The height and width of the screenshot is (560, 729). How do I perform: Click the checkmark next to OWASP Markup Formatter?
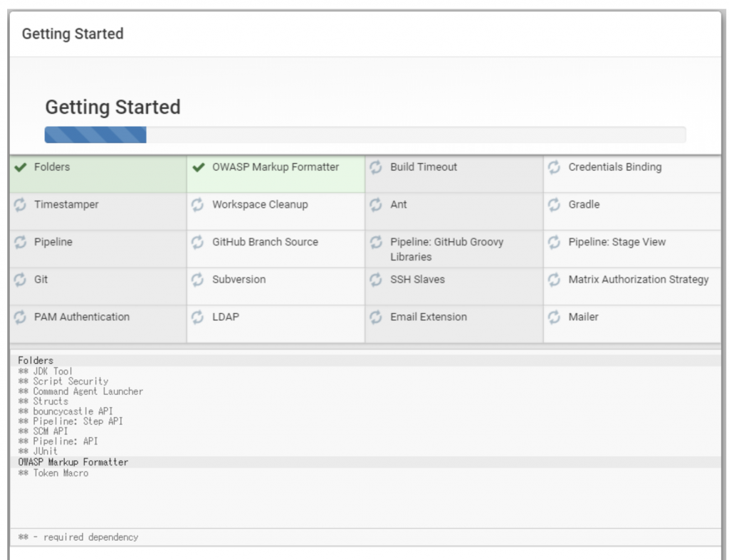tap(199, 167)
